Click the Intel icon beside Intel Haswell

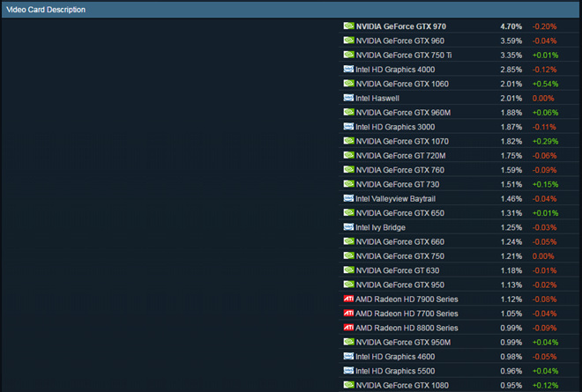point(348,98)
